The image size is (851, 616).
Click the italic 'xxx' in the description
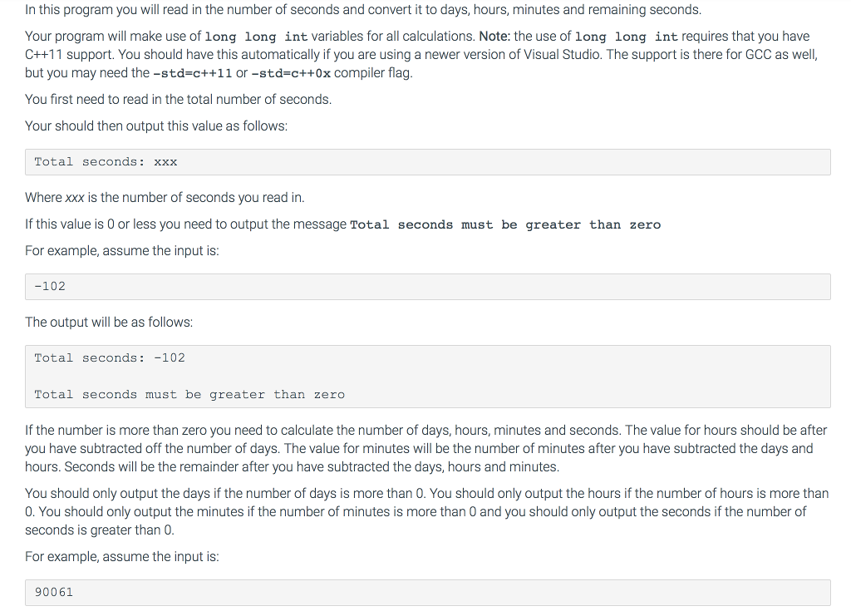coord(74,198)
